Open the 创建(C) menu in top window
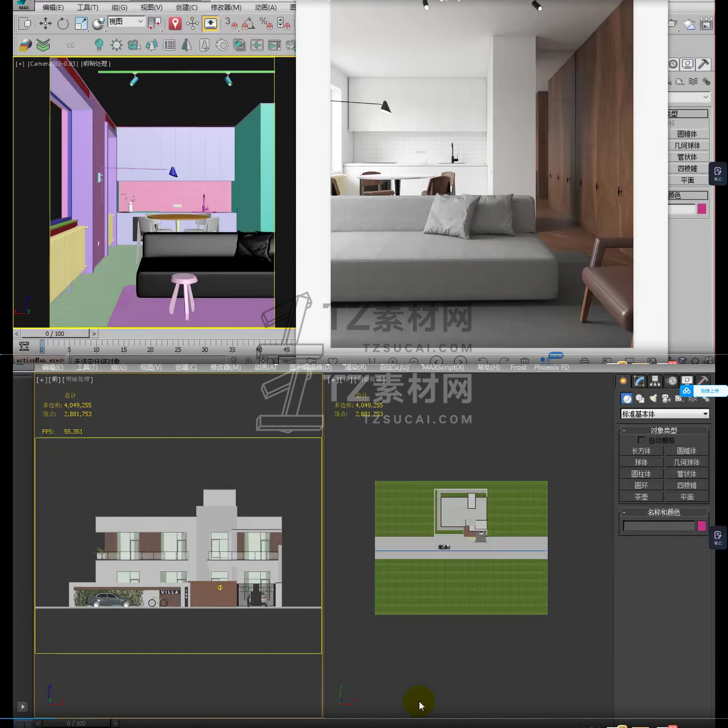This screenshot has width=728, height=728. click(x=187, y=7)
